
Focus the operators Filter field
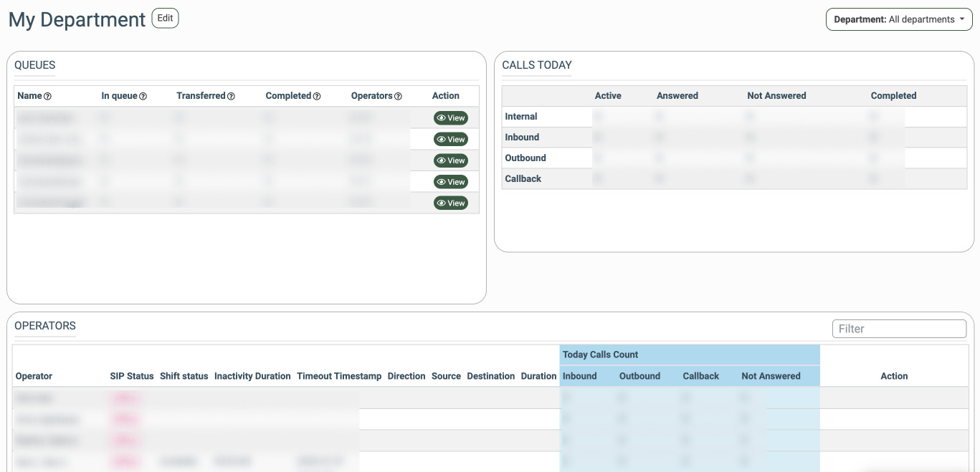(x=899, y=329)
